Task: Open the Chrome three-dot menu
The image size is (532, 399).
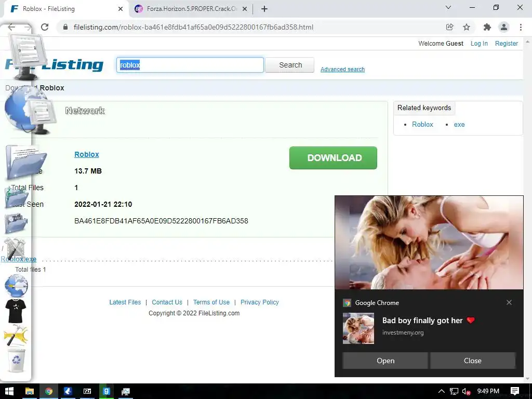Action: 521,27
